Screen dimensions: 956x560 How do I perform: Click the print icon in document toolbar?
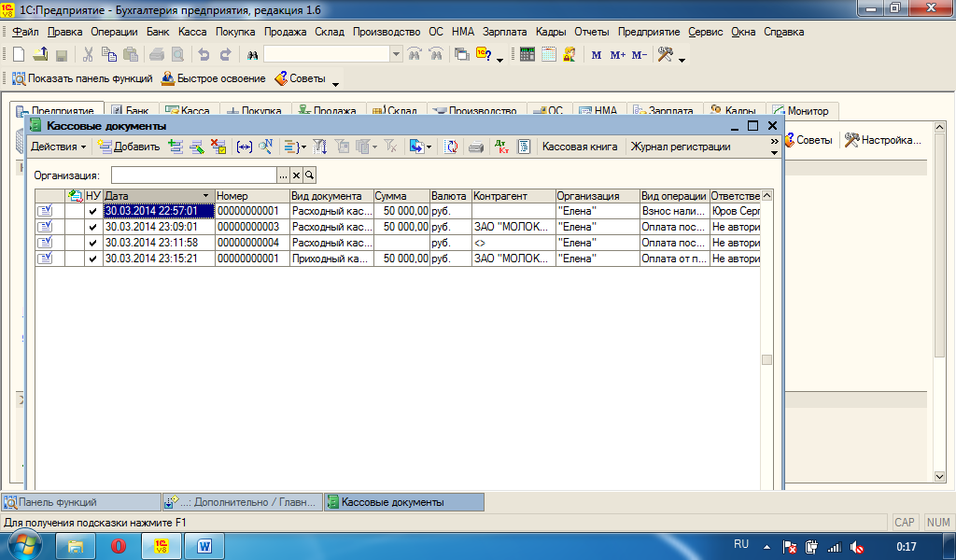(x=476, y=147)
